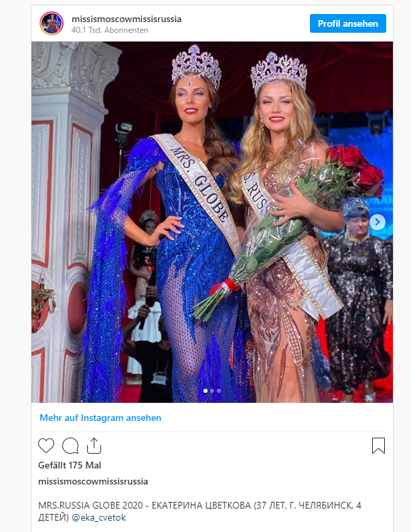Advance to the next photo with the arrow

pos(378,222)
